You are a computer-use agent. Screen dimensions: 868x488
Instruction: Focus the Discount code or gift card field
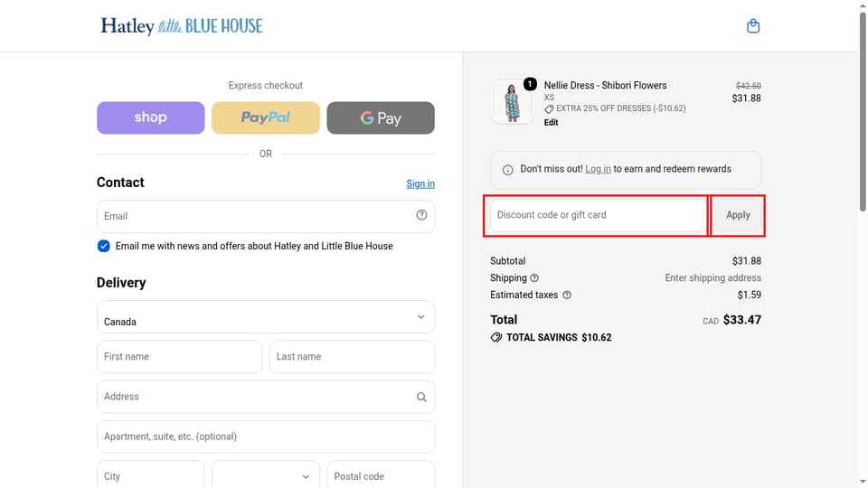598,215
